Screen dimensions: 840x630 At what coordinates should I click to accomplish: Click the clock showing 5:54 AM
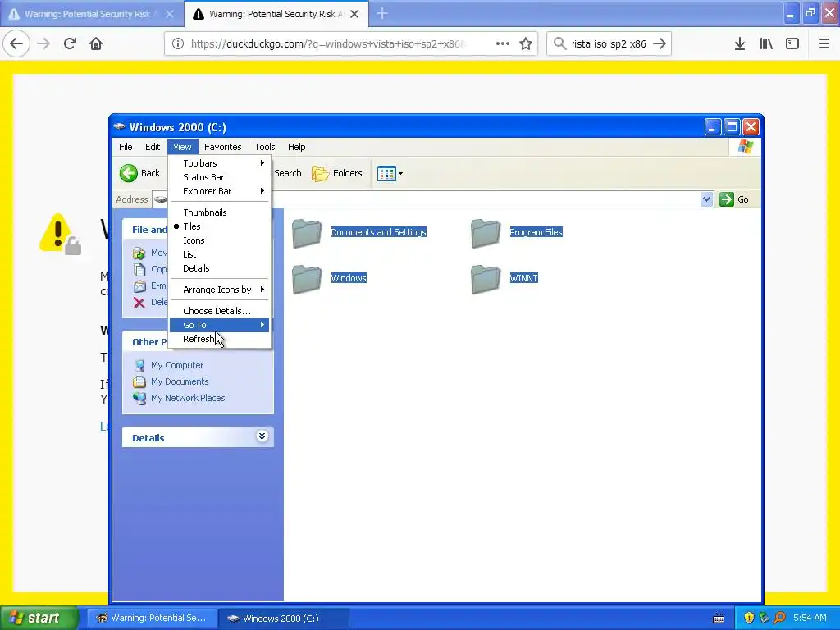(810, 618)
